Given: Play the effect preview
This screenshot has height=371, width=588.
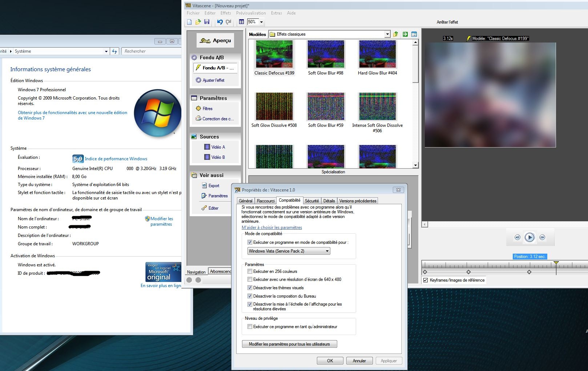Looking at the screenshot, I should coord(530,237).
